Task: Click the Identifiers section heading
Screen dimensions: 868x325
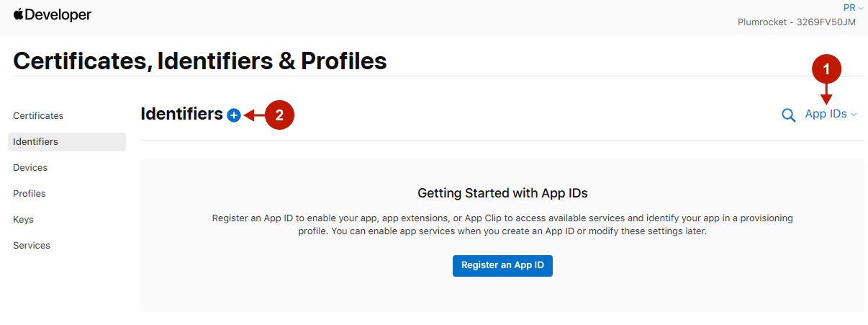Action: point(181,114)
